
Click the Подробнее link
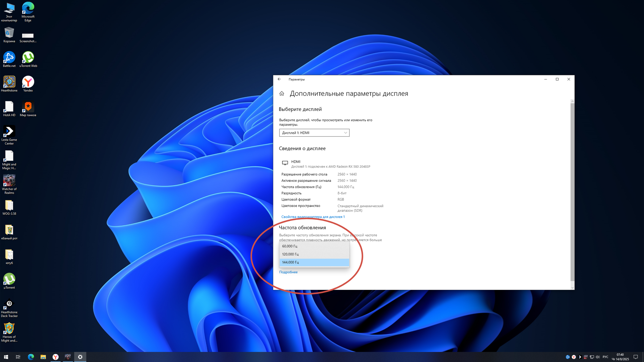click(288, 272)
